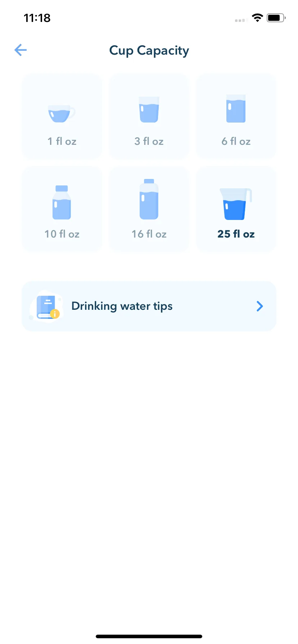Set cup capacity to 6 fl oz label
The image size is (298, 644).
click(236, 141)
